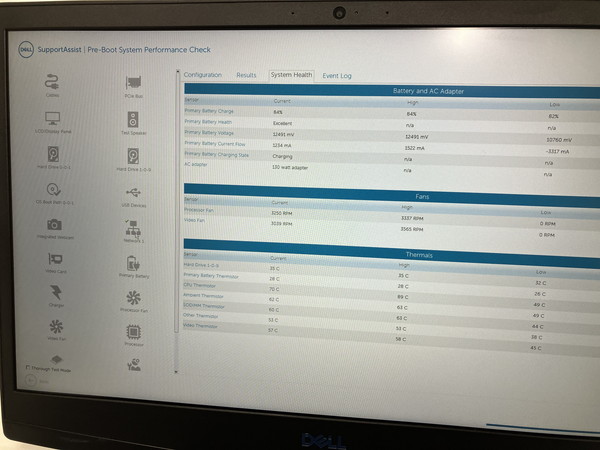Choose the Integrated Webcam icon
The height and width of the screenshot is (450, 600).
click(54, 225)
